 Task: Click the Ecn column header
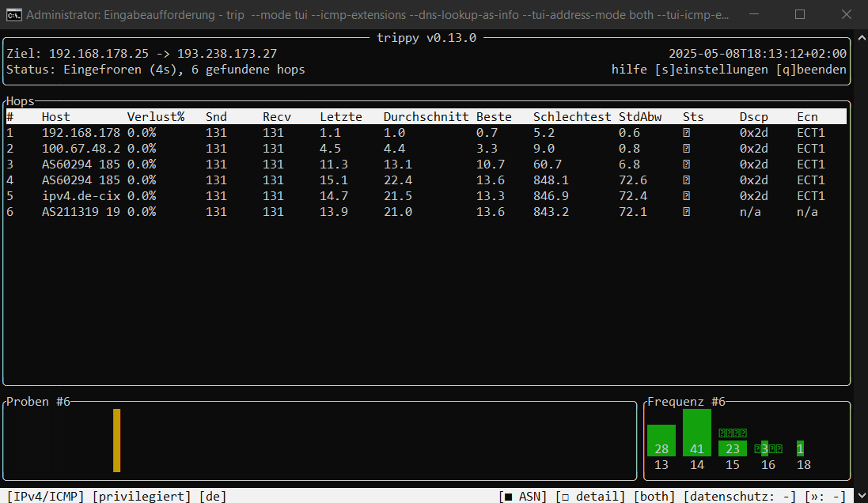pos(807,117)
